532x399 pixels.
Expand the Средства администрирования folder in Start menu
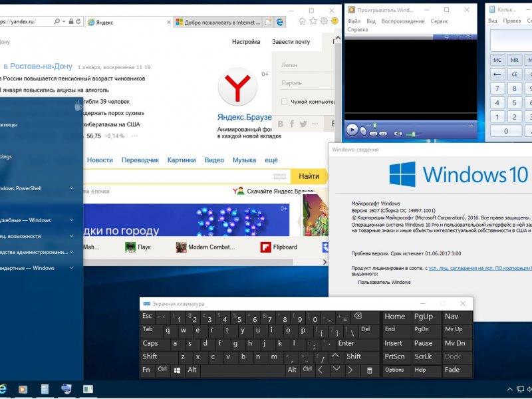[72, 252]
